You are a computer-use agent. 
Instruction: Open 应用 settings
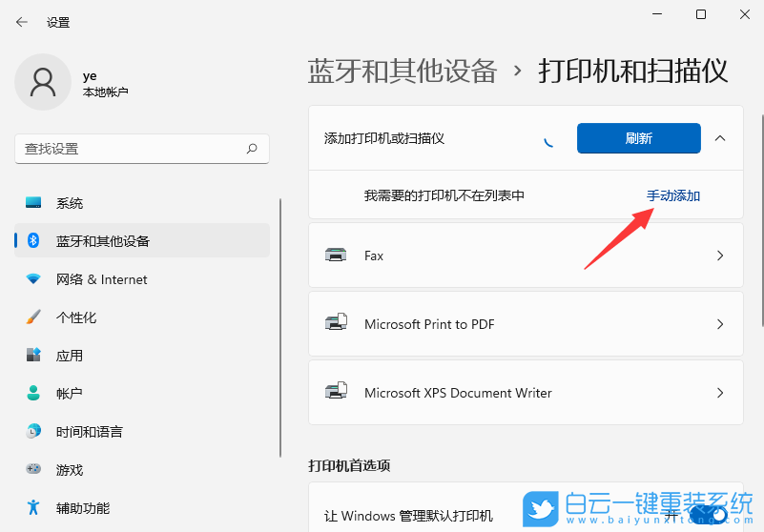coord(142,356)
